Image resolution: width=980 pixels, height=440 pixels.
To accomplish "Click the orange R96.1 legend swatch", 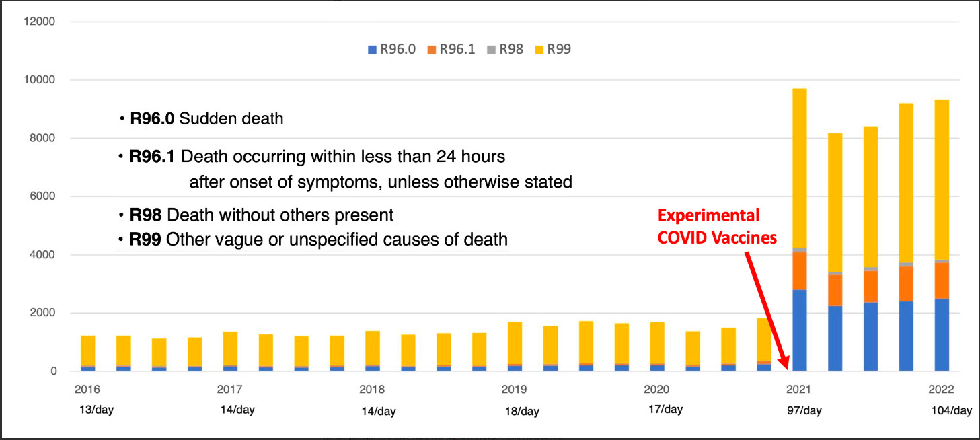I will (x=432, y=50).
